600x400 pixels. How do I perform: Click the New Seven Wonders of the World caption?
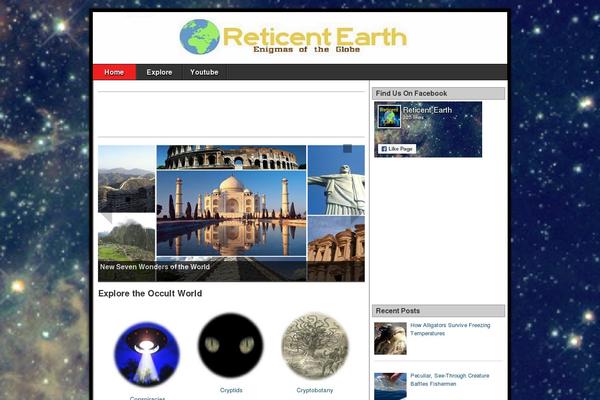click(x=155, y=267)
